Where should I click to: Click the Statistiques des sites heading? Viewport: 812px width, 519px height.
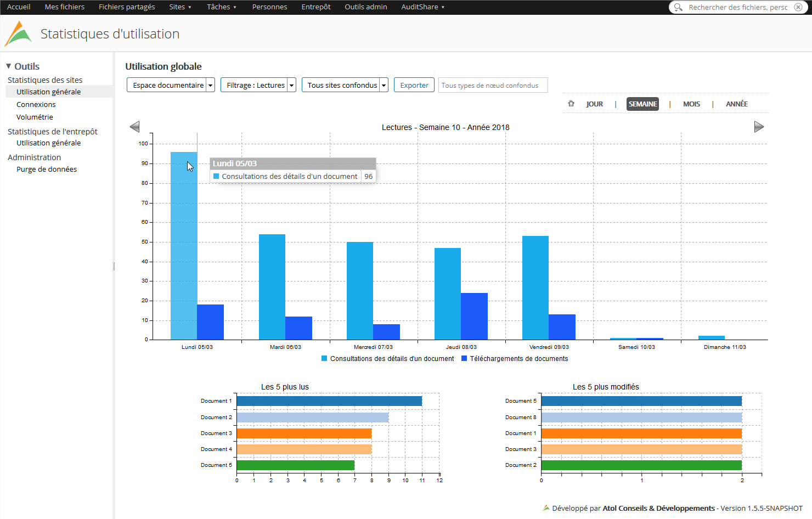point(45,80)
